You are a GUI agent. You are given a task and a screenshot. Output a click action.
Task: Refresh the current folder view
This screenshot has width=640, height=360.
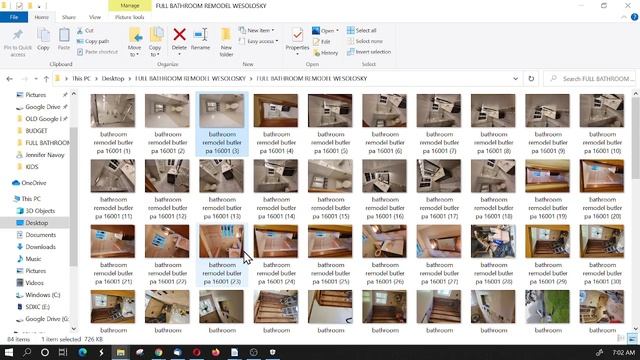pos(531,78)
